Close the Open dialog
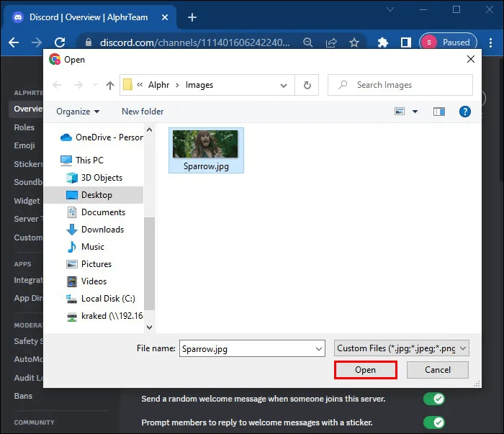504x434 pixels. click(471, 59)
